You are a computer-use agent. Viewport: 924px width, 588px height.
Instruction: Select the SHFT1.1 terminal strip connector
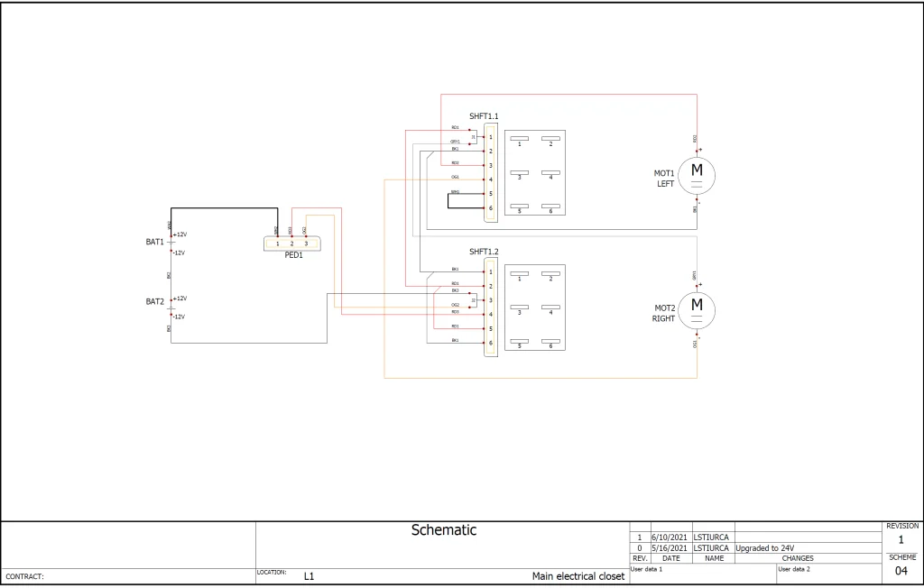tap(491, 172)
